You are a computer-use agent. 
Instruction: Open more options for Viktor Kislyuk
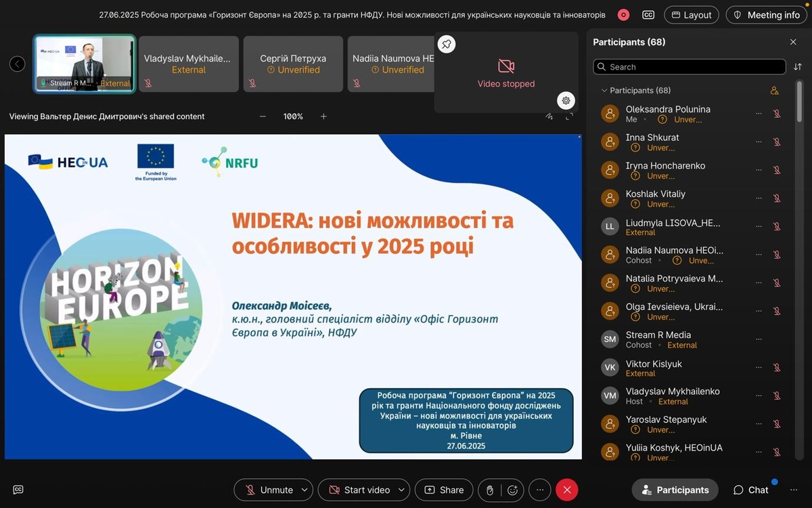coord(759,368)
